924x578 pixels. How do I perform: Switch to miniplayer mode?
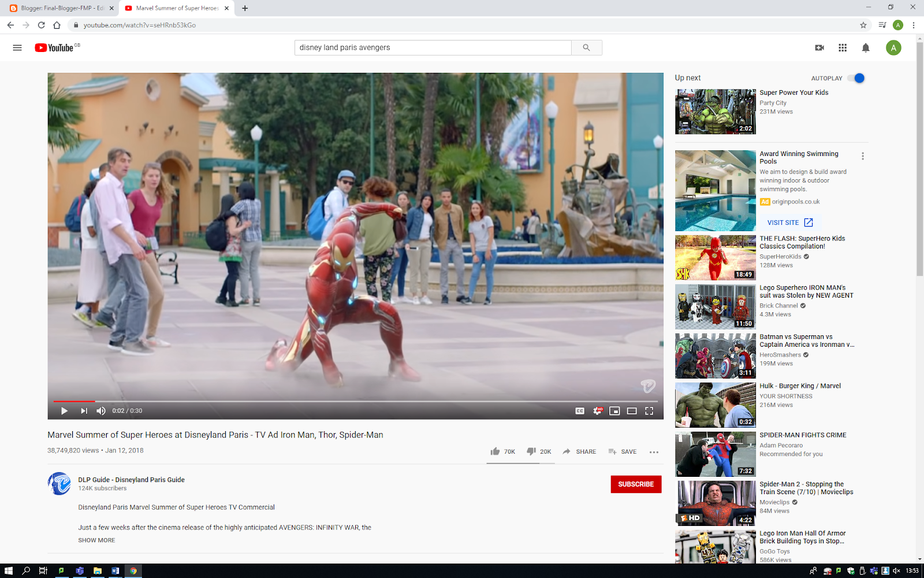coord(614,411)
